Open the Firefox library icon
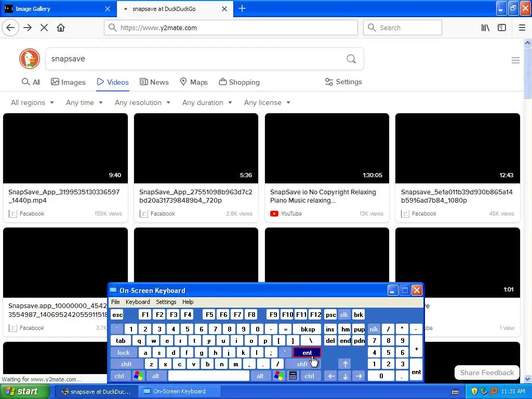This screenshot has width=532, height=399. tap(485, 28)
